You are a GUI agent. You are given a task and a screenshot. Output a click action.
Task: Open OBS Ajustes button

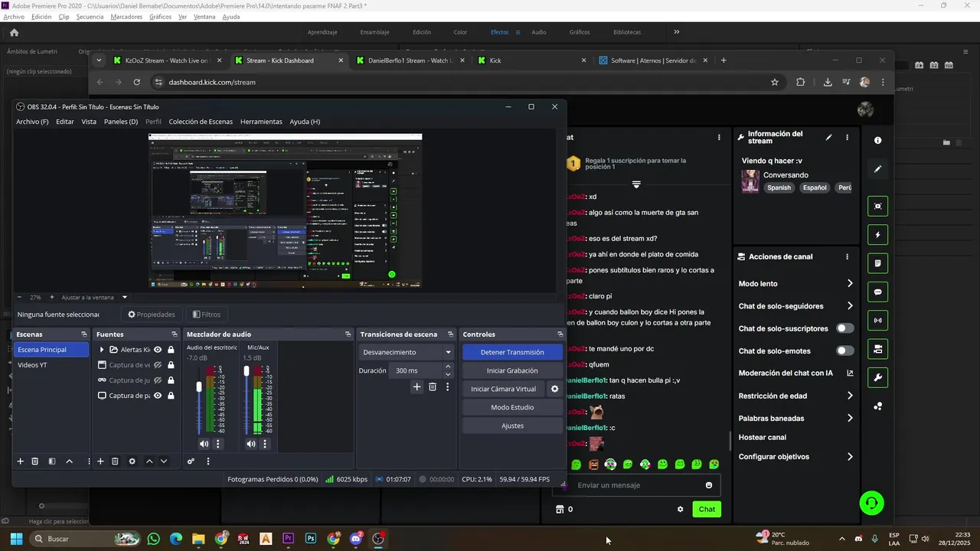pos(512,425)
